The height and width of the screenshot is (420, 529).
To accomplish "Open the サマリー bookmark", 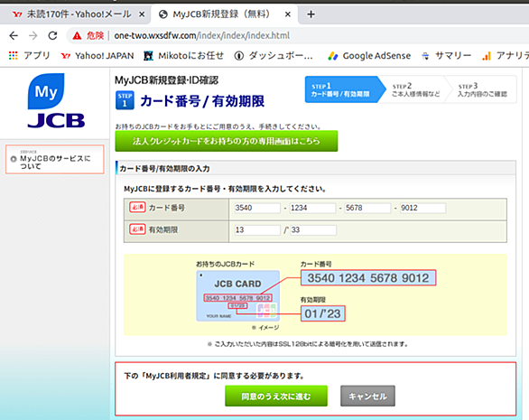I will pos(446,55).
